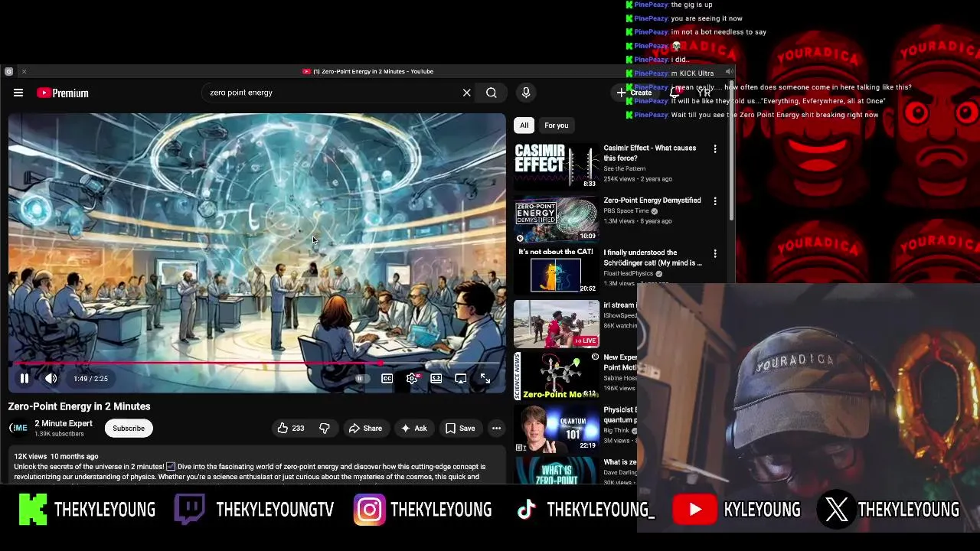Switch to theater mode
980x551 pixels.
coord(436,378)
